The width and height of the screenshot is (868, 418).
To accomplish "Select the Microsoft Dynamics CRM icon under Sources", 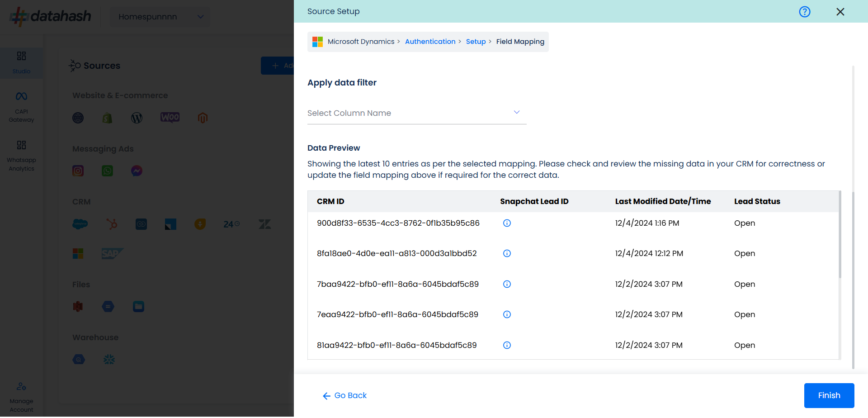I will (x=78, y=254).
